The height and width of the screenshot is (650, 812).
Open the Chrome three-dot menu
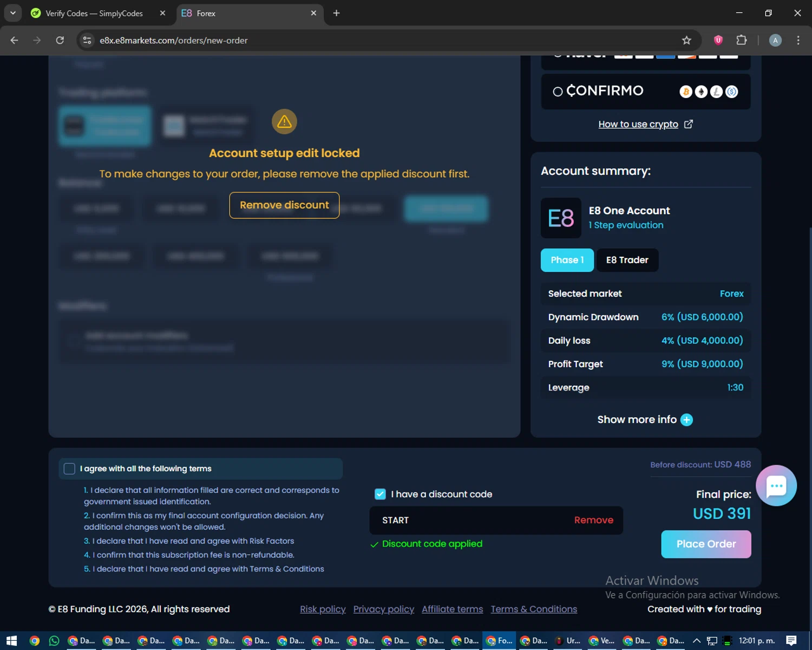point(798,40)
